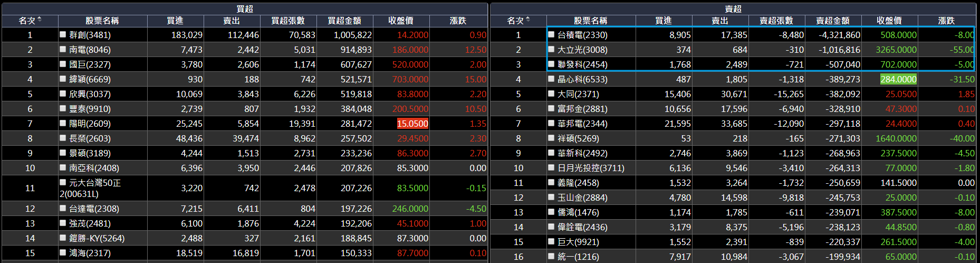
Task: Select the checkbox for 台積電(2330)
Action: pyautogui.click(x=551, y=34)
